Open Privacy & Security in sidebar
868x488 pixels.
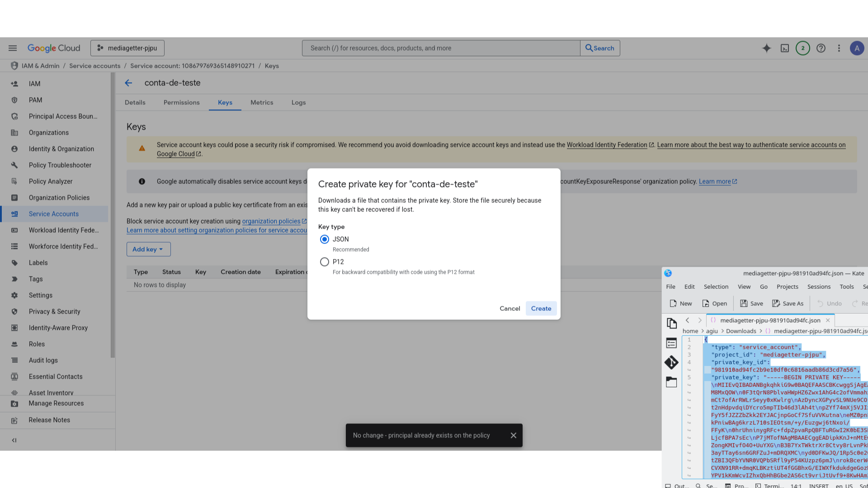[55, 312]
